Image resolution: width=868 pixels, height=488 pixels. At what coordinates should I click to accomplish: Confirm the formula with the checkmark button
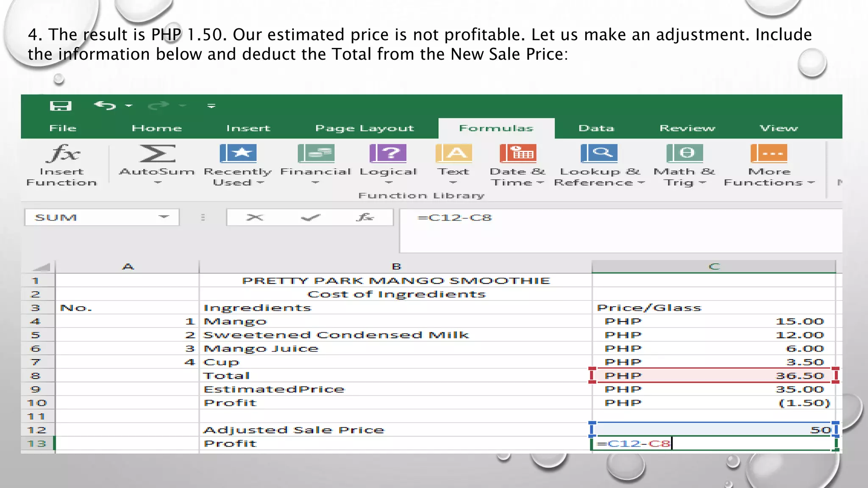click(310, 217)
